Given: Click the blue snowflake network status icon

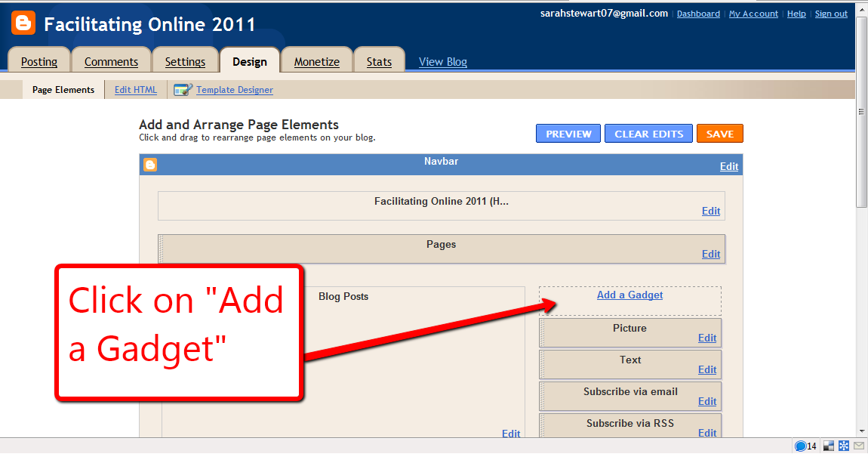Looking at the screenshot, I should [x=844, y=446].
